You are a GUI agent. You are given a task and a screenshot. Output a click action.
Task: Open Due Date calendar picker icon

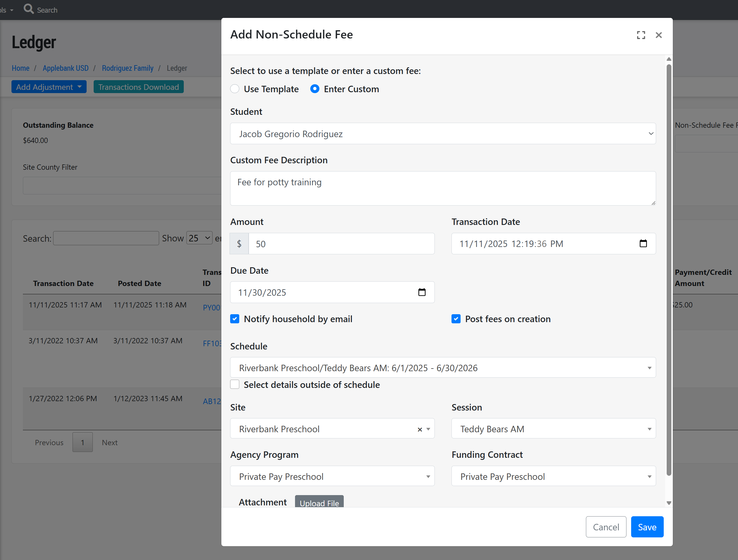coord(422,292)
